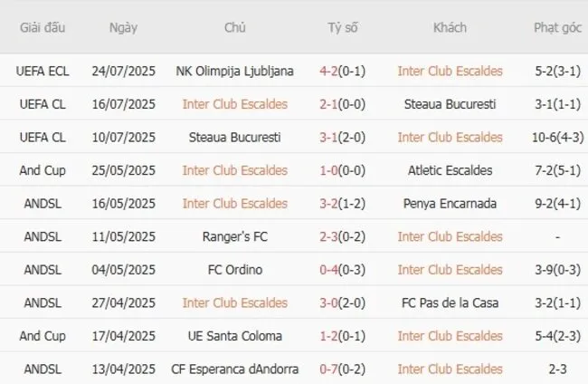Open the 4-2(0-1) match score
Screen dimensions: 588x384
click(343, 72)
